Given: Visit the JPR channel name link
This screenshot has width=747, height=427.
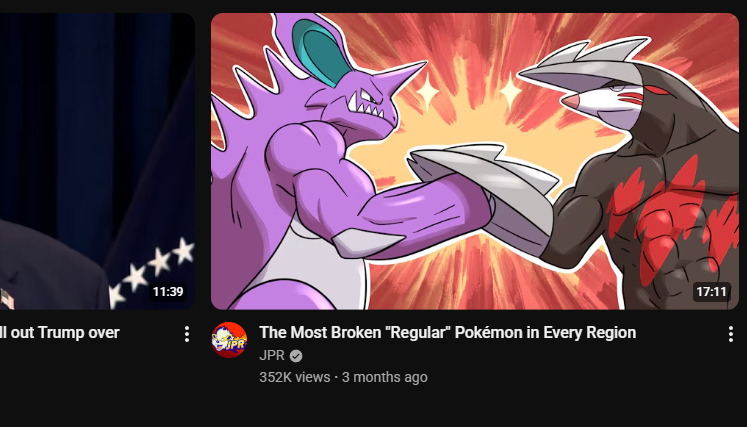Looking at the screenshot, I should click(272, 356).
